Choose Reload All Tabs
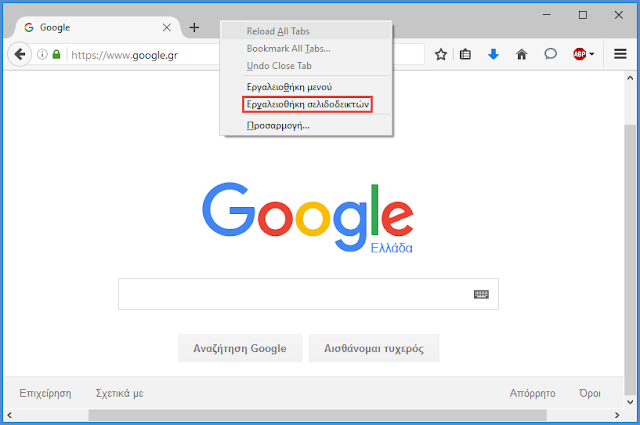Screen dimensions: 640x425 click(x=307, y=31)
